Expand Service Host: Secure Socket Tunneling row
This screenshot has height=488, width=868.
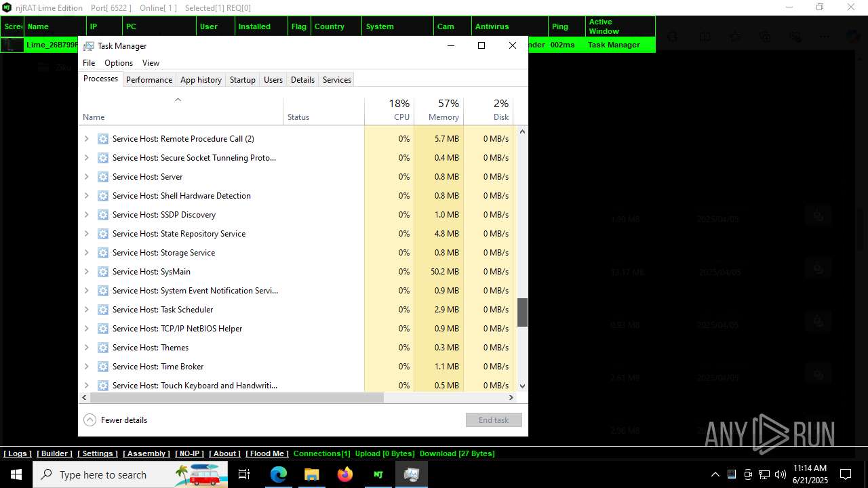(x=86, y=158)
